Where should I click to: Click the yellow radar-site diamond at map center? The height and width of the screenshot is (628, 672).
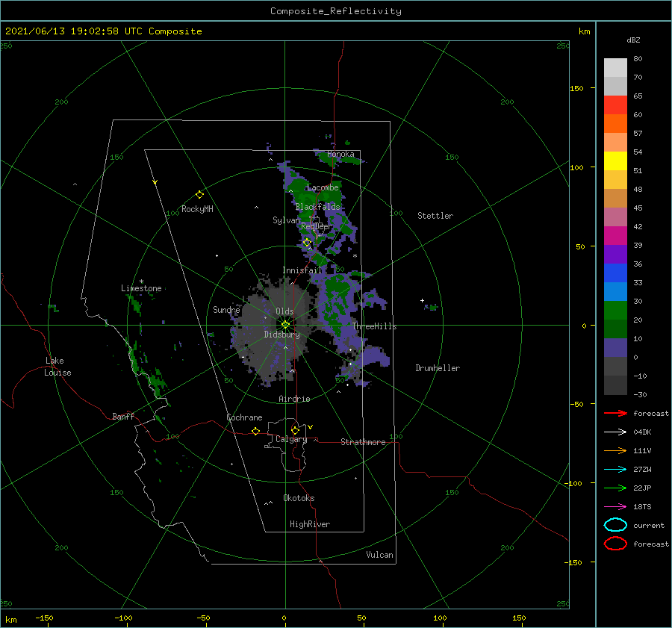285,325
